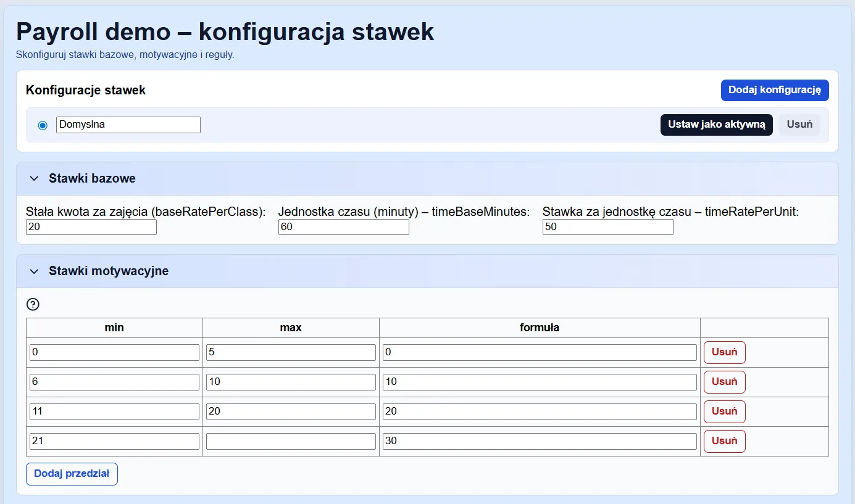
Task: Delete the 0 to 5 range row
Action: [724, 352]
